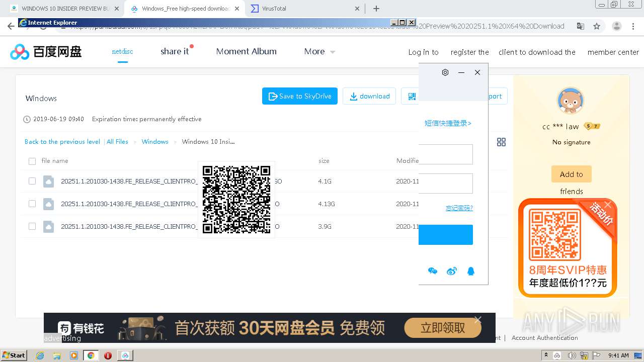The width and height of the screenshot is (644, 362).
Task: Click the download button
Action: click(x=369, y=96)
